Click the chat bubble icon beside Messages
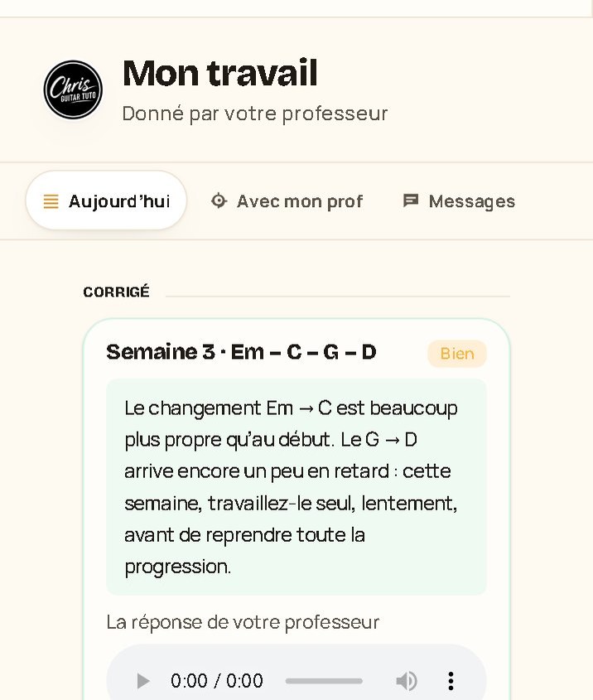This screenshot has height=700, width=593. [x=411, y=200]
